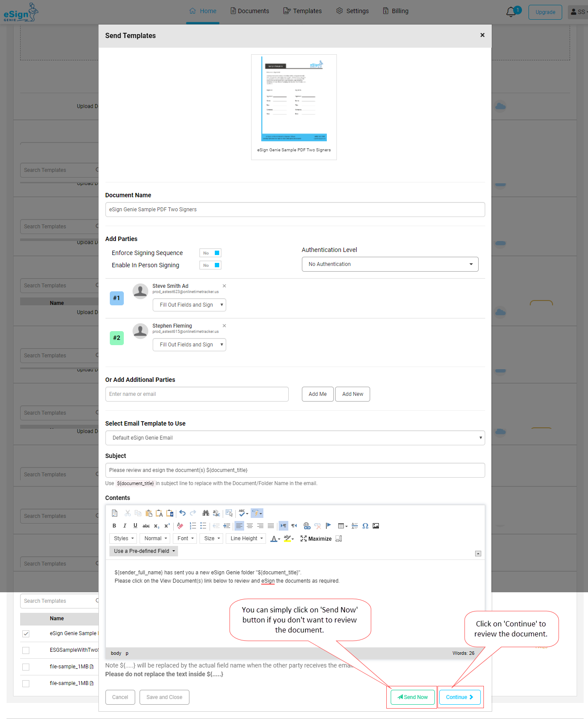Image resolution: width=588 pixels, height=720 pixels.
Task: Click the Upgrade button
Action: point(545,12)
